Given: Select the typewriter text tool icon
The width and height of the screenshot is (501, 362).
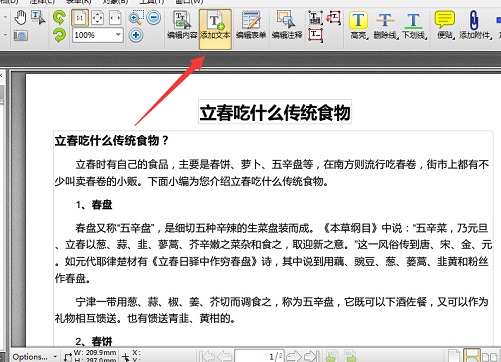Looking at the screenshot, I should pyautogui.click(x=315, y=17).
